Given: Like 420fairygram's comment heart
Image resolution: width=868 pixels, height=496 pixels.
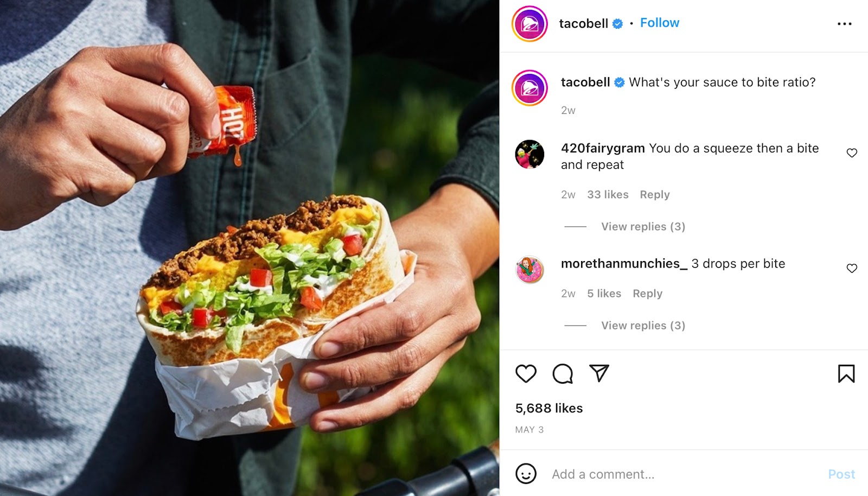Looking at the screenshot, I should coord(852,153).
